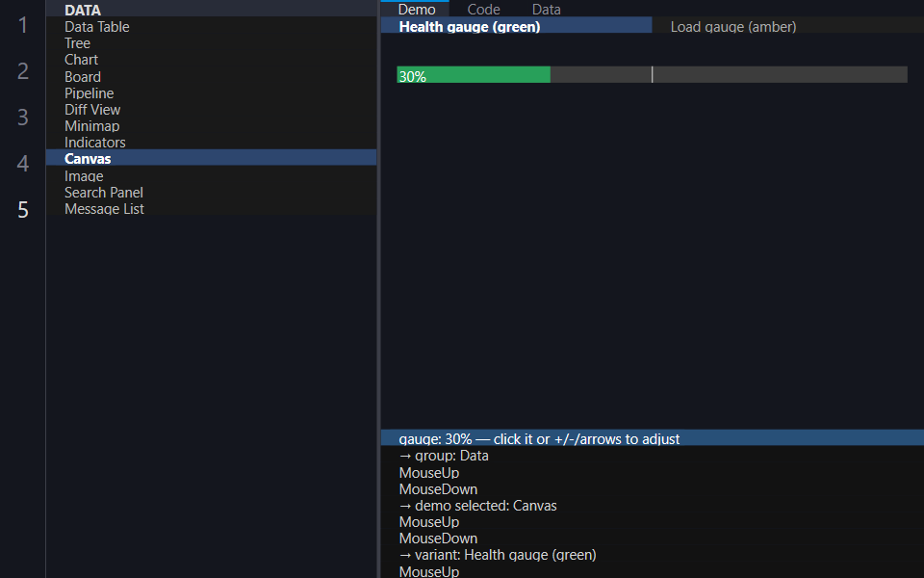Switch to group number 1
Viewport: 924px width, 578px height.
pos(22,25)
